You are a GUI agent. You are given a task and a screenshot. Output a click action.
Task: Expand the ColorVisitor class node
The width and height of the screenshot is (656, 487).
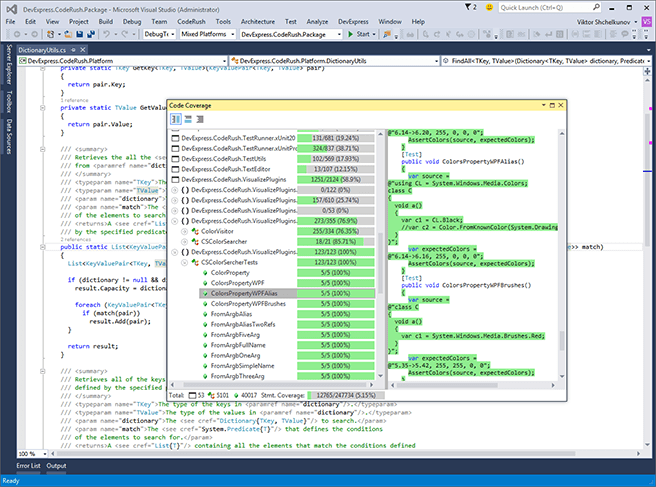(186, 231)
